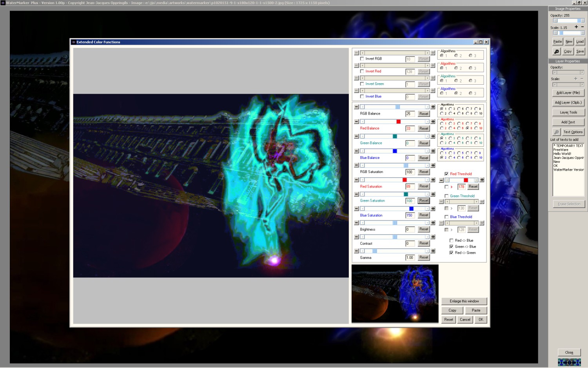Enable the Invert RGB checkbox

(362, 59)
